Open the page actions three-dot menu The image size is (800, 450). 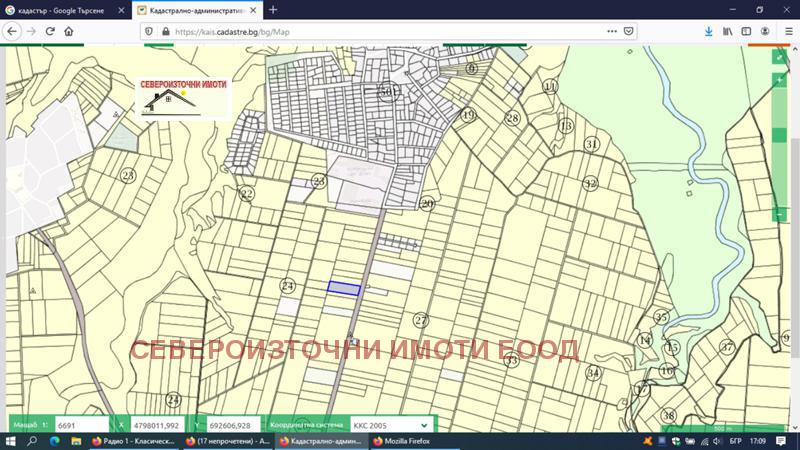tap(612, 31)
